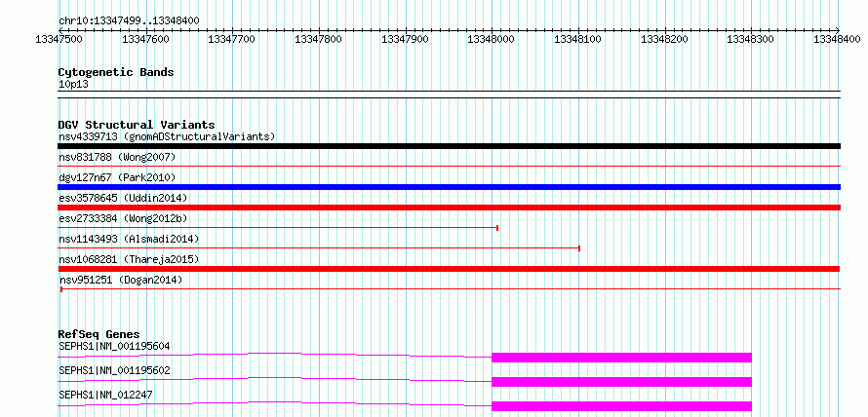Select esv3578645 (Uddin2014) label
The width and height of the screenshot is (868, 417).
click(x=123, y=198)
